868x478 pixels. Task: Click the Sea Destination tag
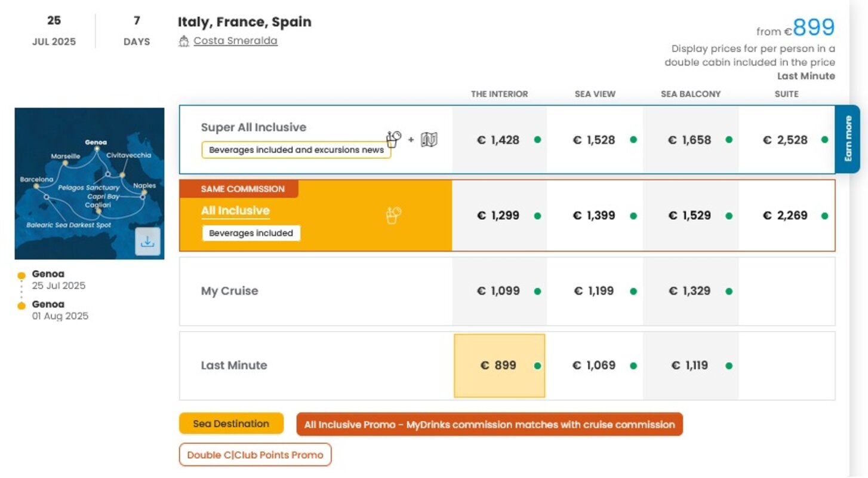pos(231,424)
